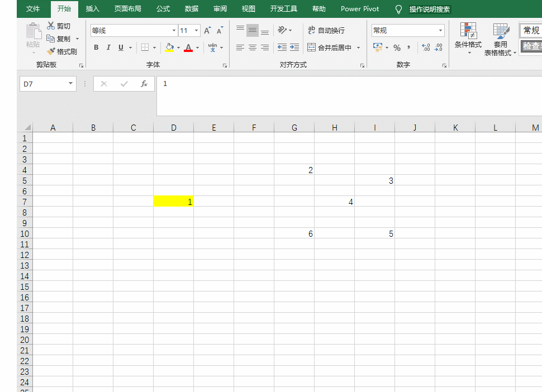
Task: Open fill color palette dropdown arrow
Action: click(178, 47)
